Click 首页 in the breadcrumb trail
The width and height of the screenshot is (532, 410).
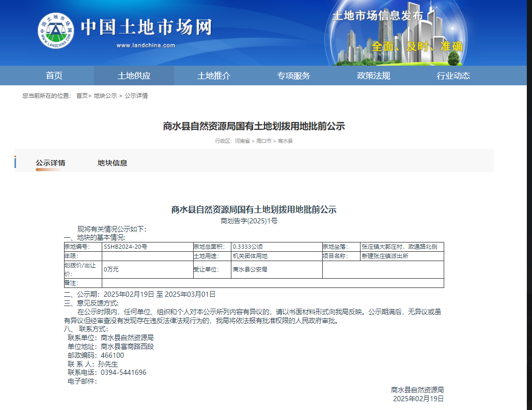pyautogui.click(x=82, y=96)
